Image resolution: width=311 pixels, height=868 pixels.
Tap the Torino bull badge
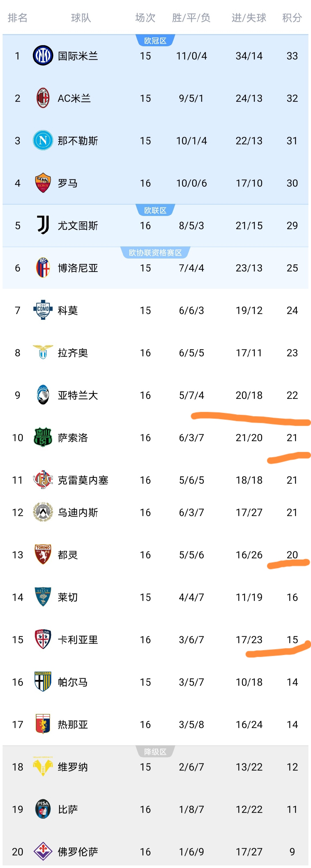tap(43, 554)
